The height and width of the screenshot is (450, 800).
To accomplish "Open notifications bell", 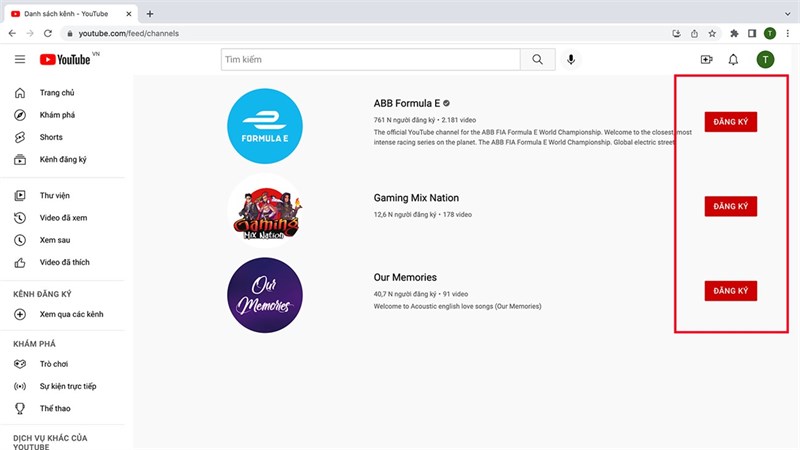I will coord(733,60).
